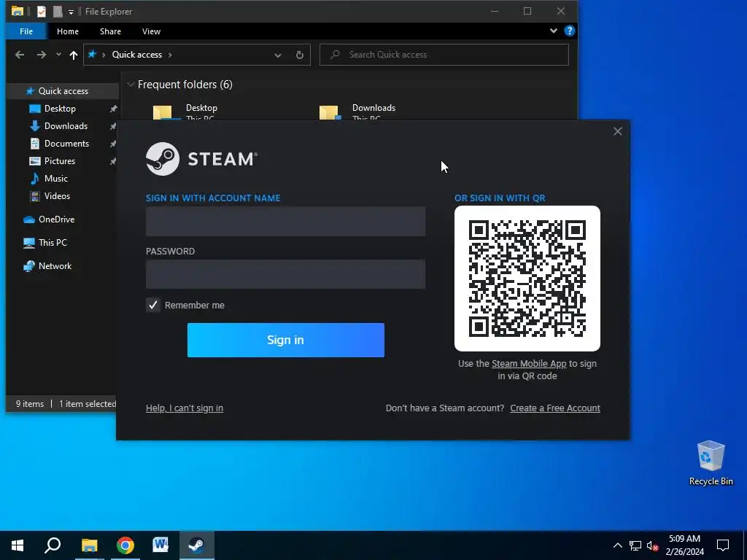747x560 pixels.
Task: Open Create a Free Account link
Action: coord(555,408)
